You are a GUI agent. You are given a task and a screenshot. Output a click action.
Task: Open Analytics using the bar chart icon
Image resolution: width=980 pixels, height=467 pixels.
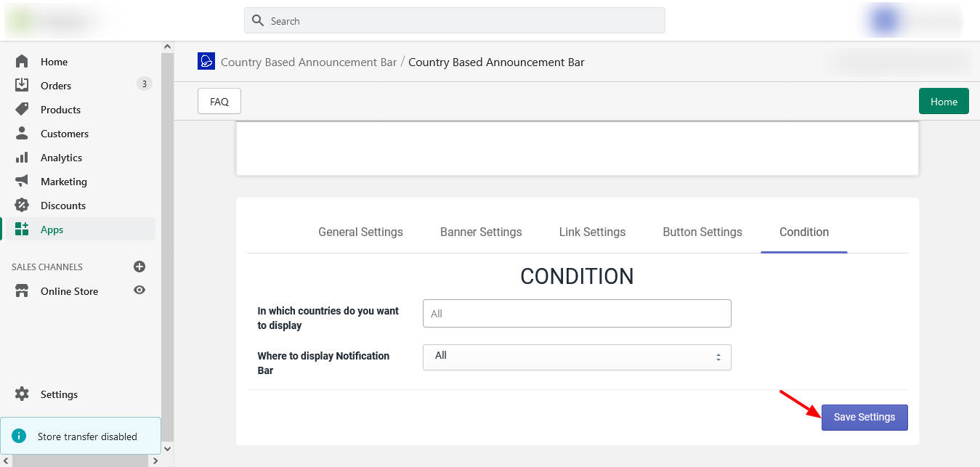pos(22,158)
